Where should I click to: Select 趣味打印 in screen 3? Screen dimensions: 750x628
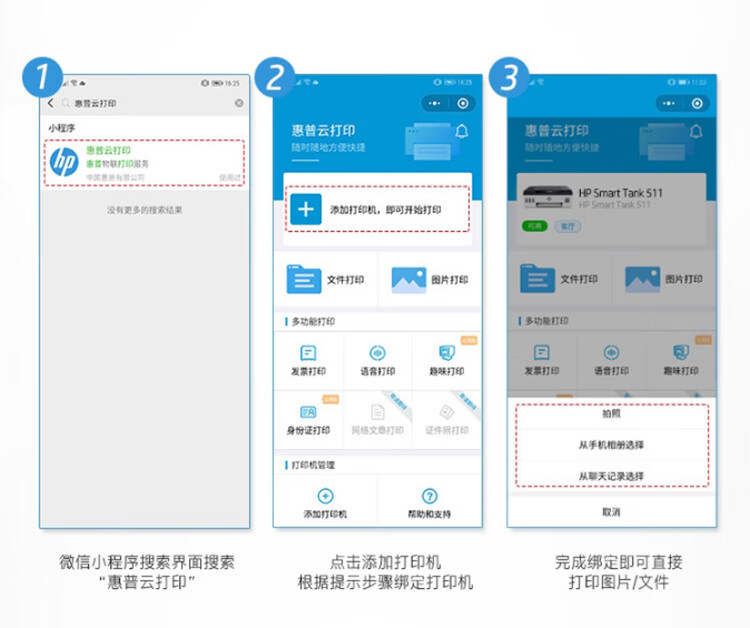point(681,360)
